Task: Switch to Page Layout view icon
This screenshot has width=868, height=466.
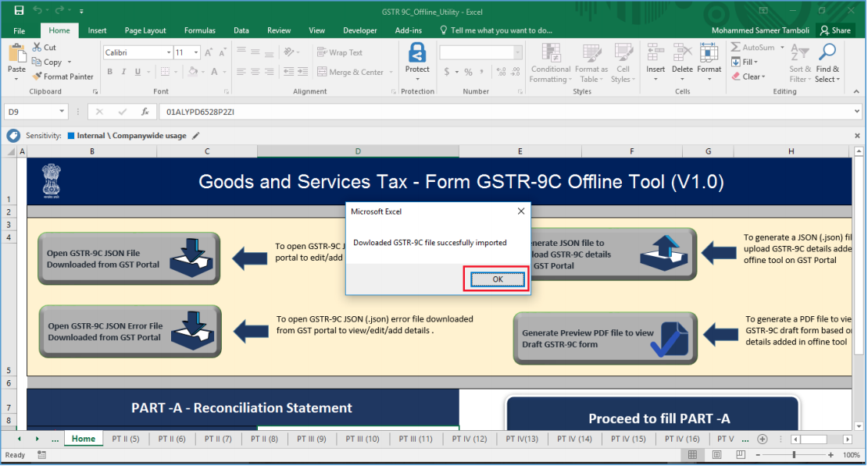Action: (716, 455)
